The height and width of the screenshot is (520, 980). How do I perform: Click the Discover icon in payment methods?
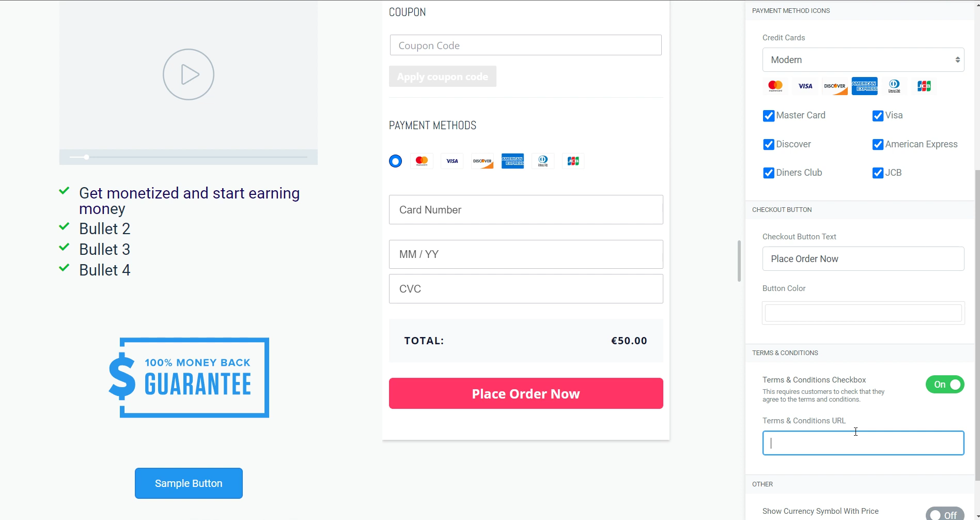click(x=483, y=161)
